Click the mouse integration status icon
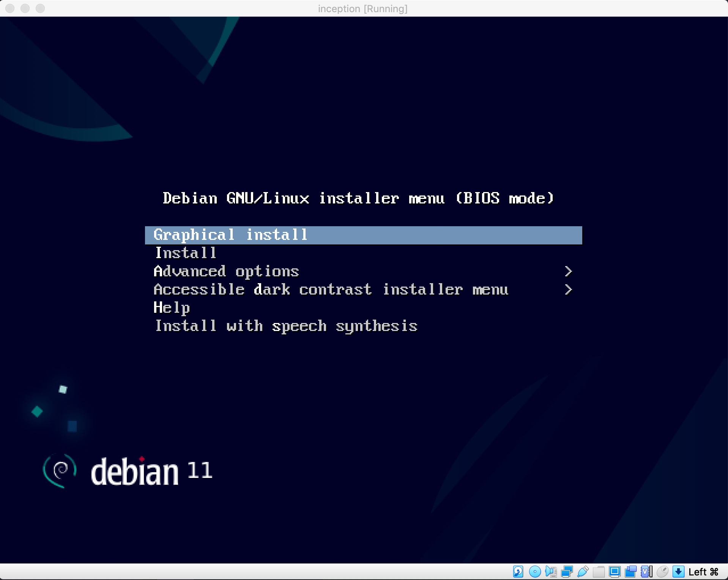 [x=662, y=571]
